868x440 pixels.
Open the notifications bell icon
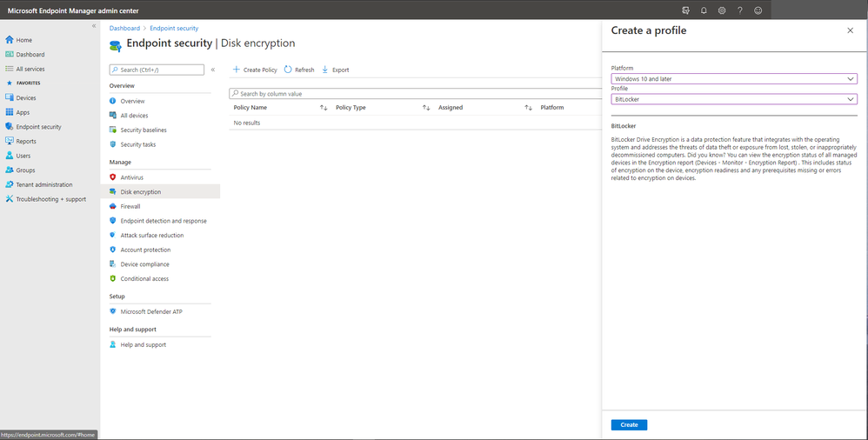point(704,10)
